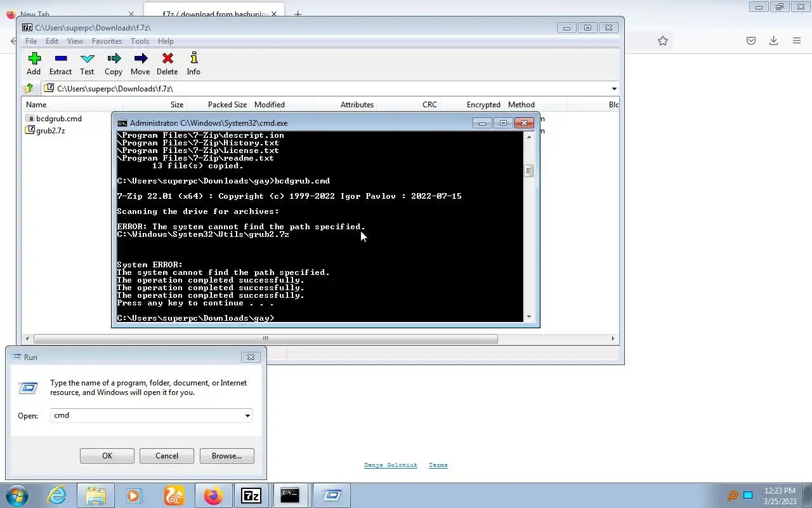This screenshot has height=508, width=812.
Task: Click the cmd scrollbar up arrow
Action: pyautogui.click(x=528, y=136)
